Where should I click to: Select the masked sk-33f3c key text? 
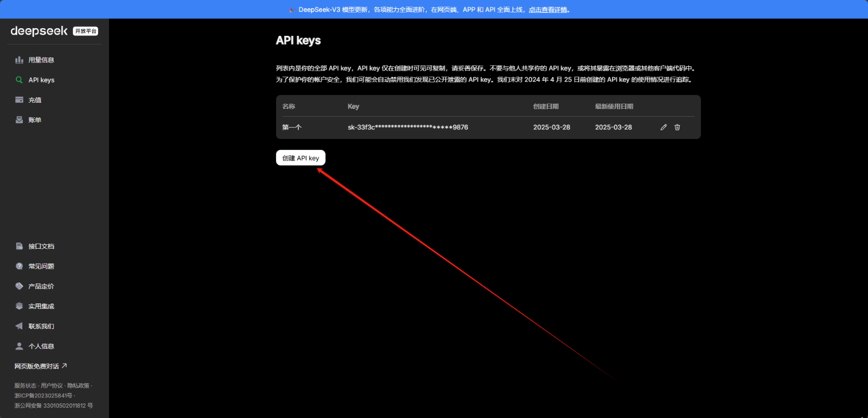pos(407,128)
